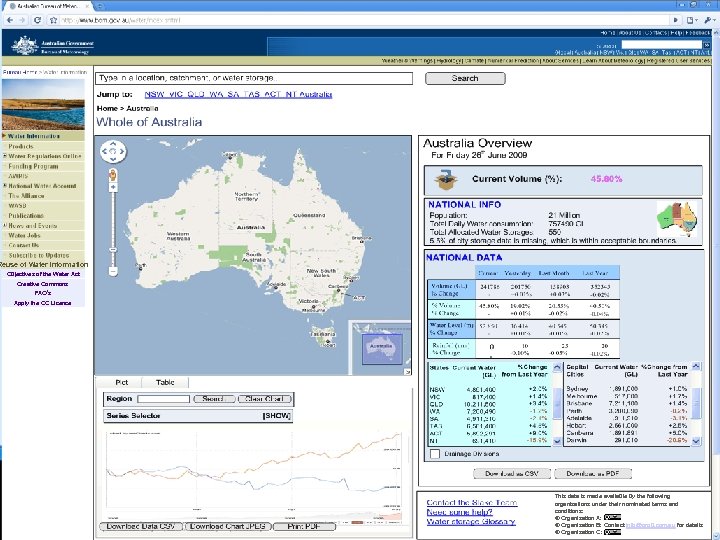Image resolution: width=720 pixels, height=540 pixels.
Task: Click the Capital Cities list scrollbar track
Action: (x=696, y=404)
